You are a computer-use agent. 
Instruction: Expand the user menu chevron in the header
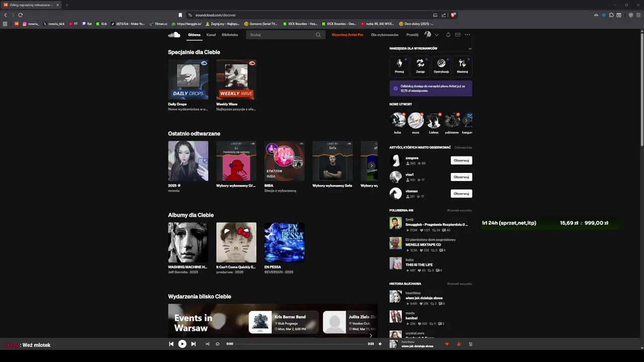[437, 35]
